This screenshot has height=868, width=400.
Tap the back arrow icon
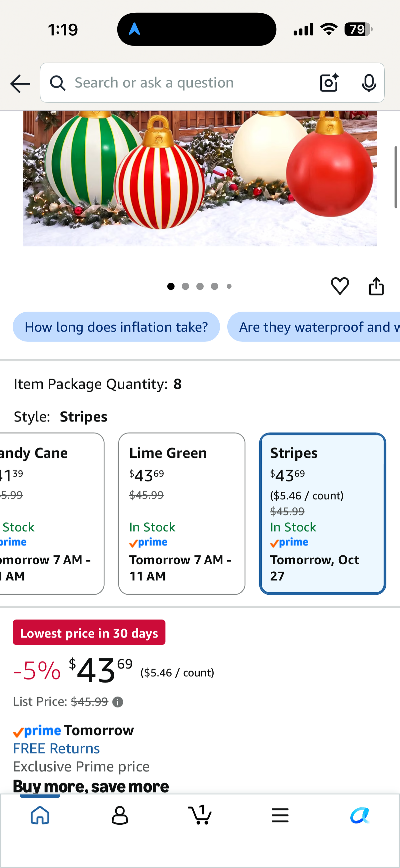[20, 84]
